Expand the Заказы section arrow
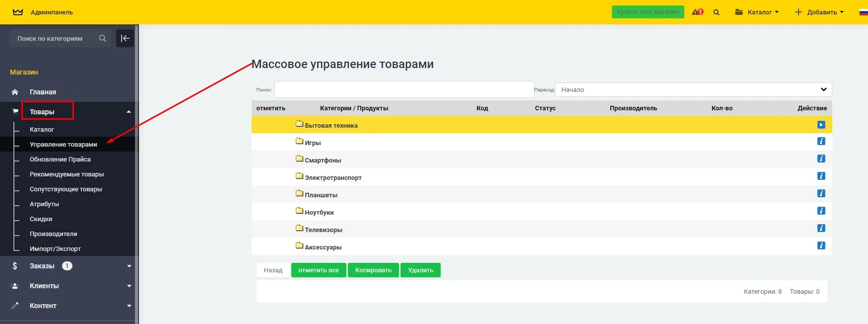The width and height of the screenshot is (868, 324). (129, 266)
